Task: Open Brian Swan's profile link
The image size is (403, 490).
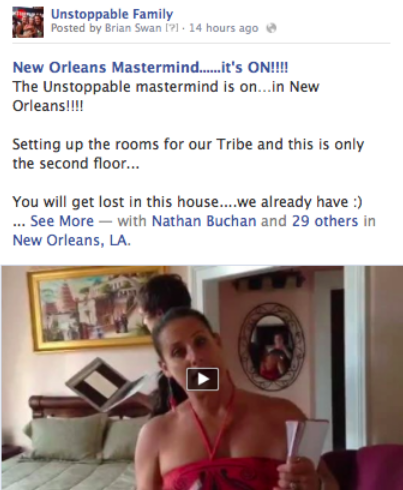Action: 133,28
